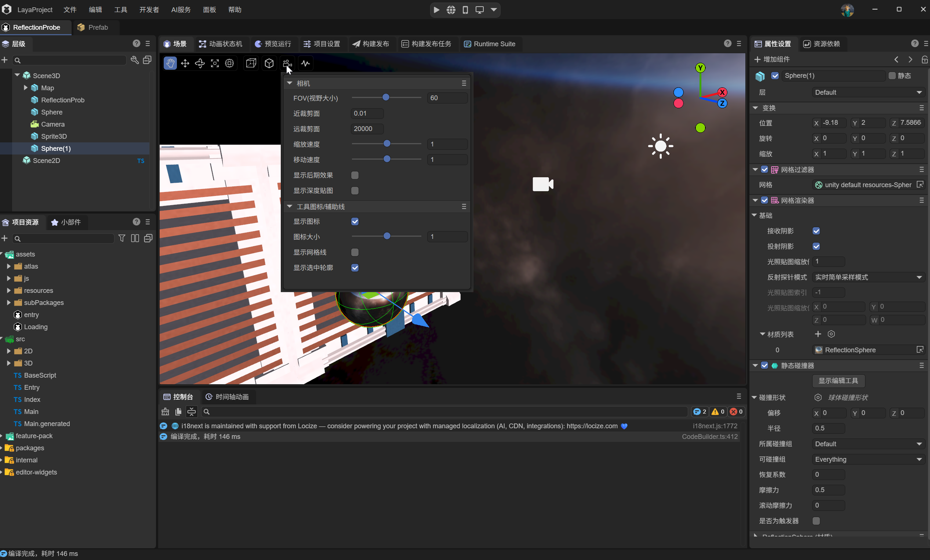
Task: Add a node in hierarchy panel
Action: click(4, 60)
